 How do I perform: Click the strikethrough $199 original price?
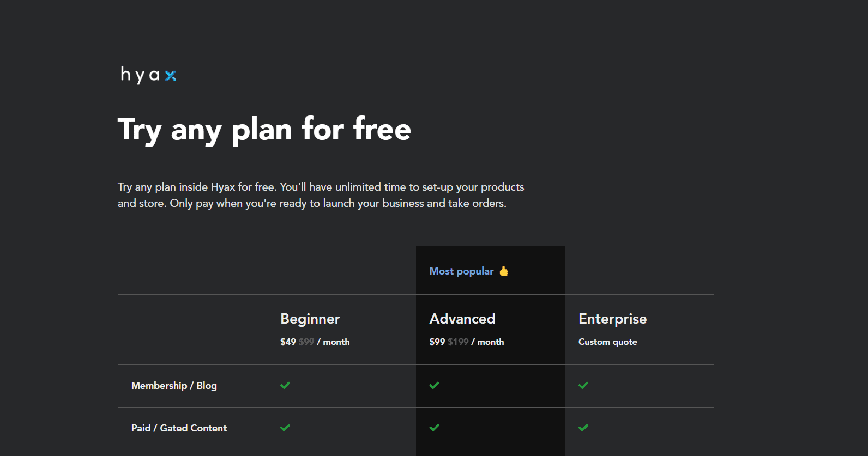[x=458, y=342]
